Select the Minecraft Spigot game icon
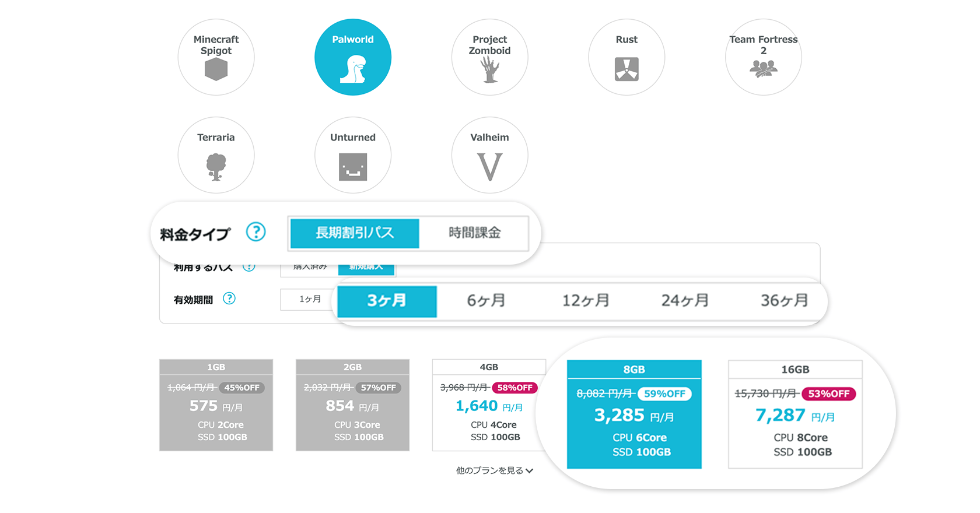The height and width of the screenshot is (513, 980). [x=216, y=58]
